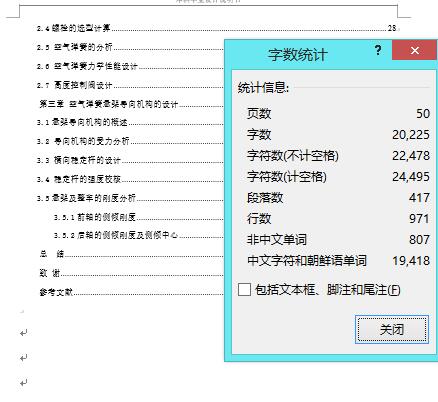The height and width of the screenshot is (402, 438).
Task: Click the 统计信息 heading label
Action: pos(263,88)
